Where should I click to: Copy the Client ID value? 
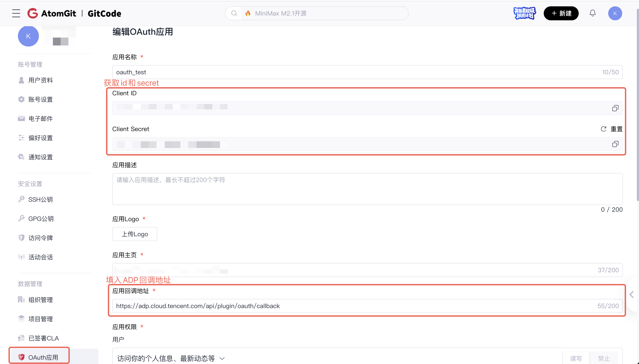[615, 108]
